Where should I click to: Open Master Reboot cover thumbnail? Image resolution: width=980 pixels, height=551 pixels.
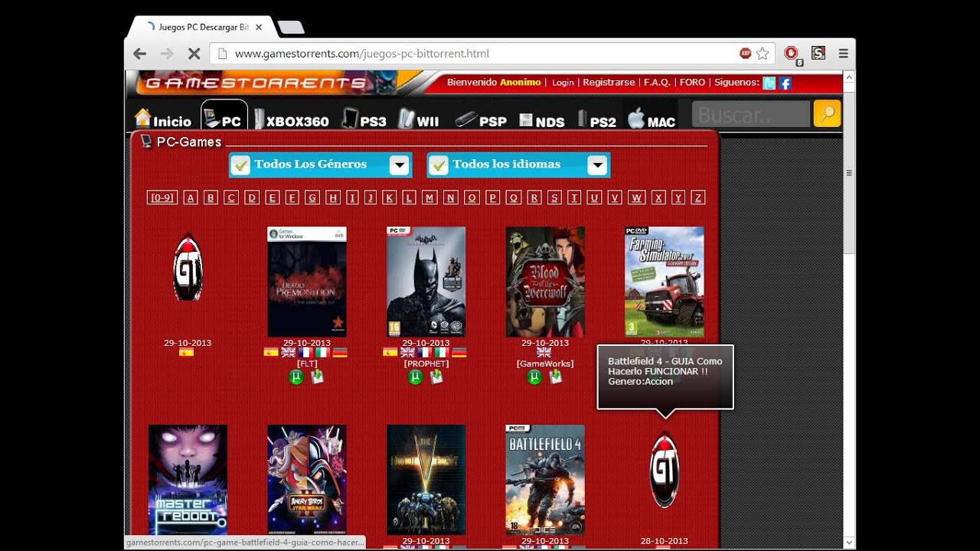click(188, 480)
